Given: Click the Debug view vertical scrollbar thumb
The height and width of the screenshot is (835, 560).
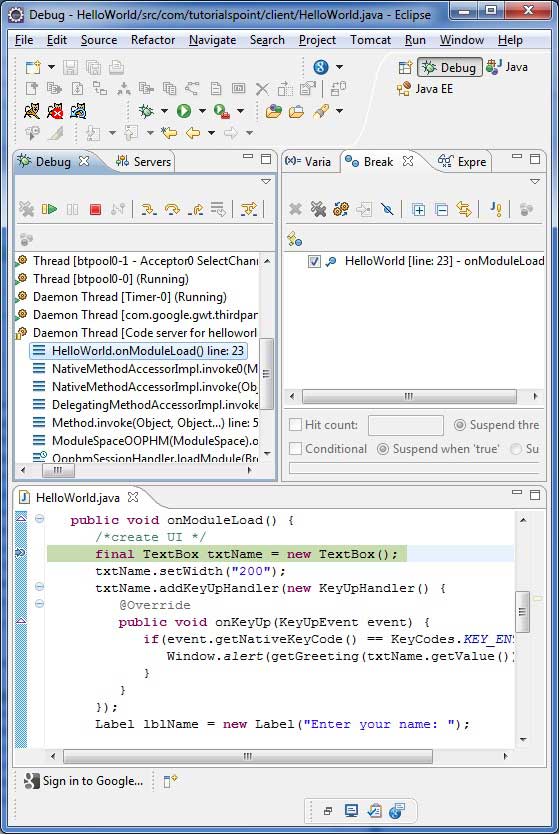Looking at the screenshot, I should click(267, 373).
